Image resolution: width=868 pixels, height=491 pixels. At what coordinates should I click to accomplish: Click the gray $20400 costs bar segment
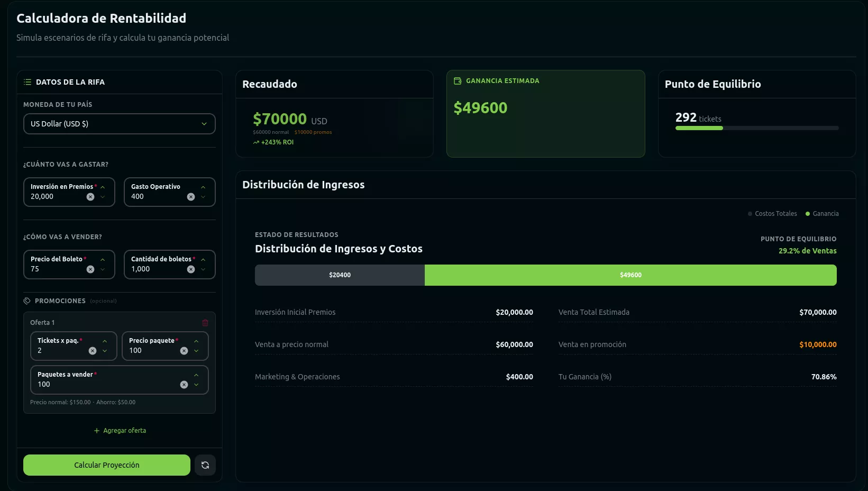tap(340, 275)
